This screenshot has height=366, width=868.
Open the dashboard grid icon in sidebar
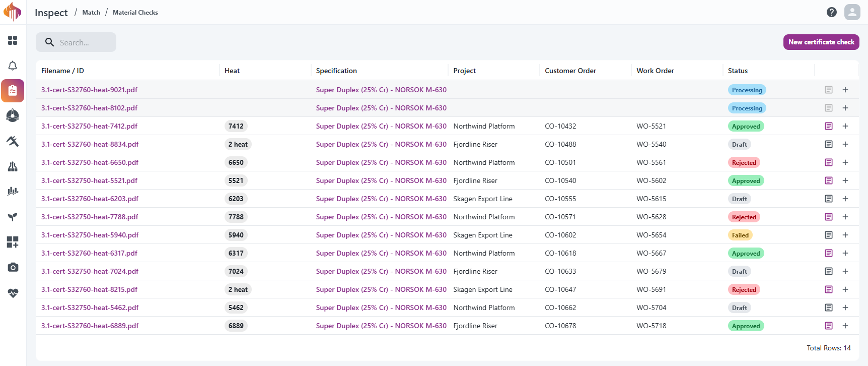coord(13,40)
